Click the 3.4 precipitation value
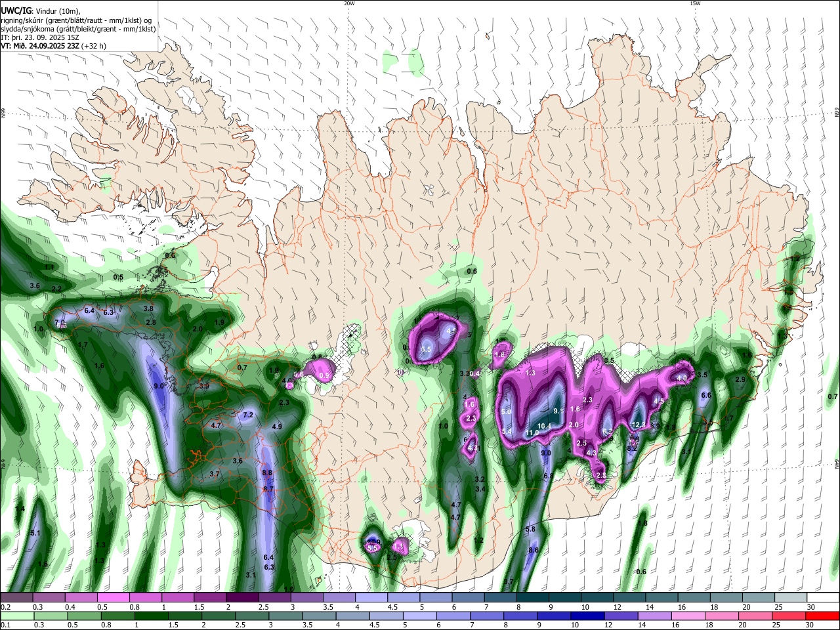The image size is (840, 630). coord(480,489)
